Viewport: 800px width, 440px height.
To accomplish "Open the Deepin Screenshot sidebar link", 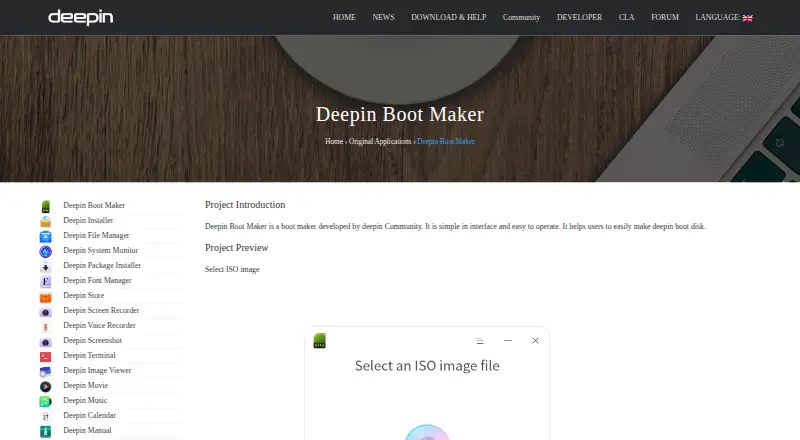I will pyautogui.click(x=92, y=340).
